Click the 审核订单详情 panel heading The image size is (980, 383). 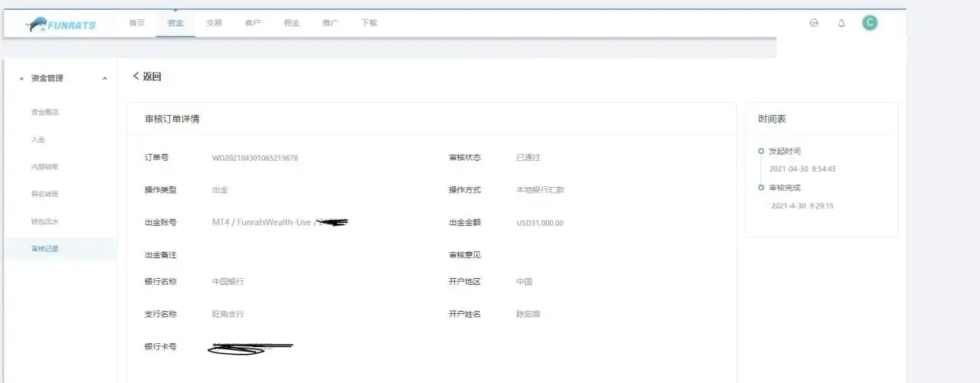pyautogui.click(x=172, y=119)
